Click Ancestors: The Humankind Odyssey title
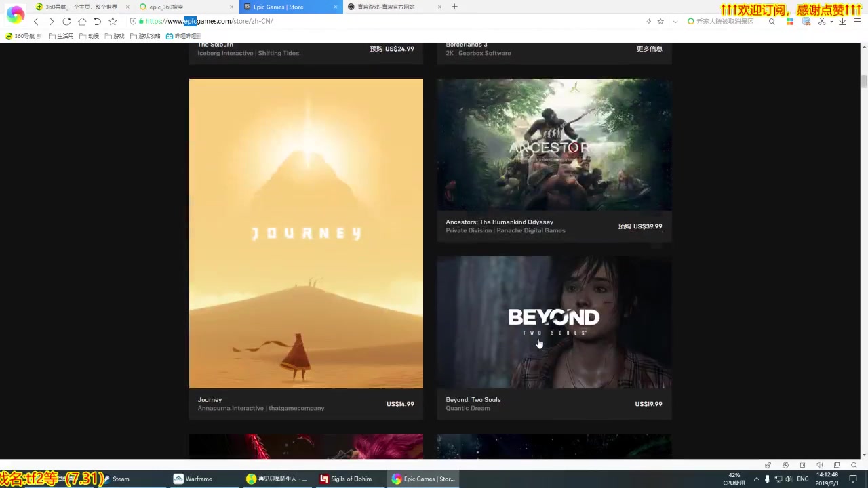868x488 pixels. point(499,222)
